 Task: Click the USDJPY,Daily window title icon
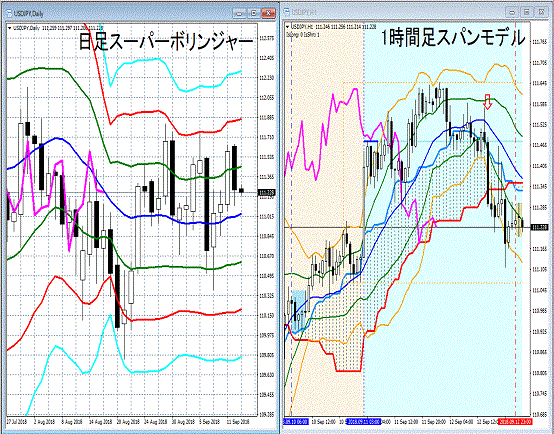tap(8, 14)
